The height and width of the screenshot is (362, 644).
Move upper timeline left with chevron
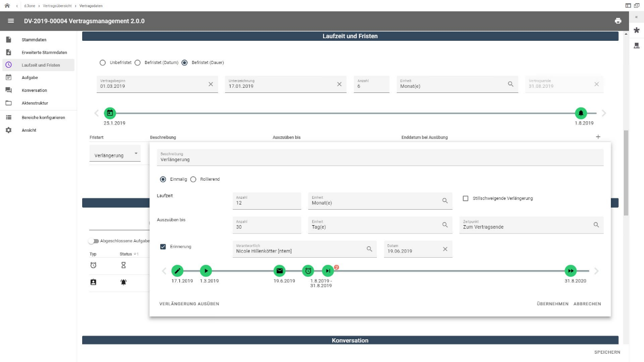(96, 113)
